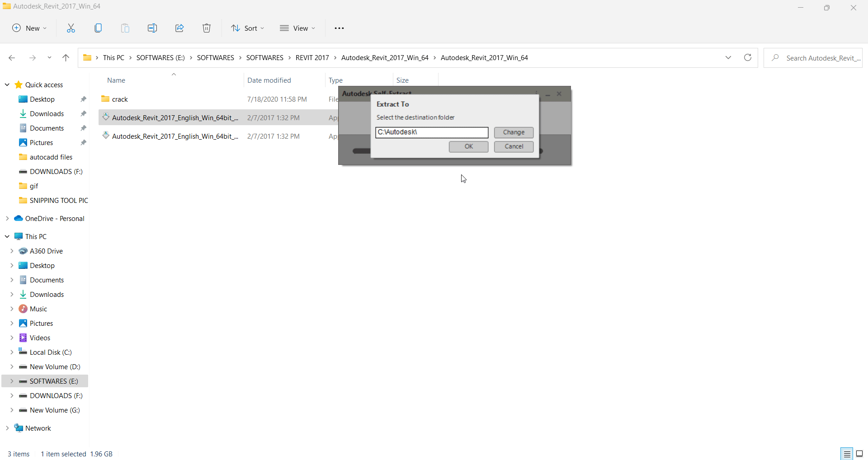Click Change destination folder button
The width and height of the screenshot is (868, 460).
tap(514, 132)
